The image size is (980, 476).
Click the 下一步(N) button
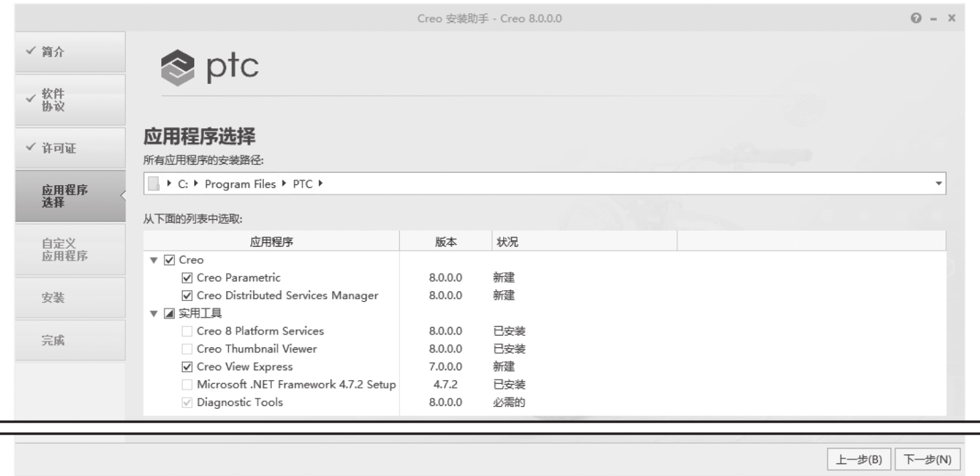pyautogui.click(x=927, y=460)
